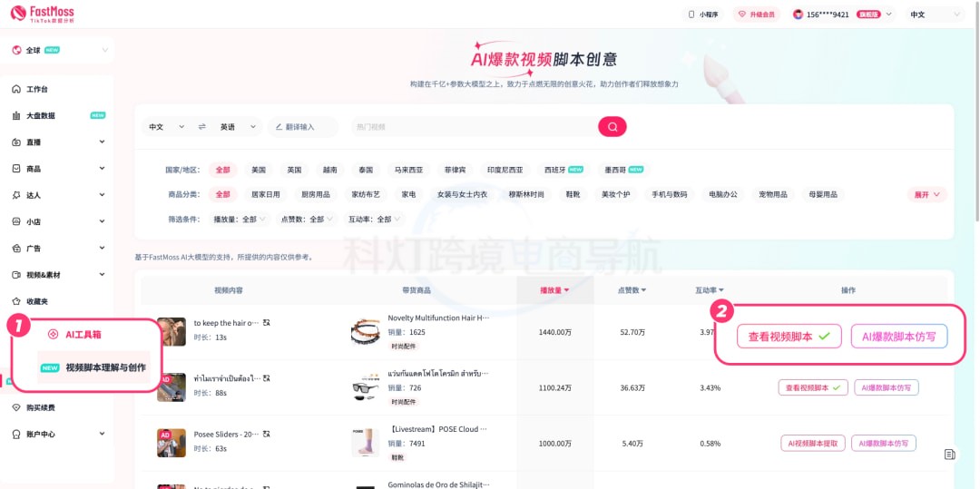Click 查看视频脚本 in the 1440.00万 row

[789, 336]
